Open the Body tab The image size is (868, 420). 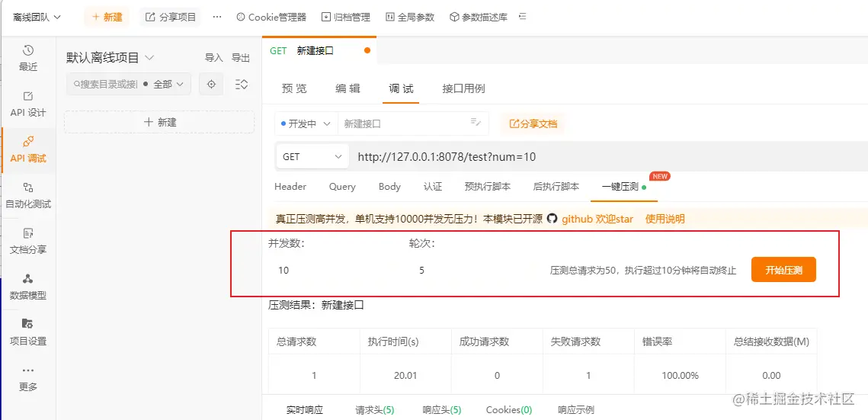pyautogui.click(x=389, y=187)
